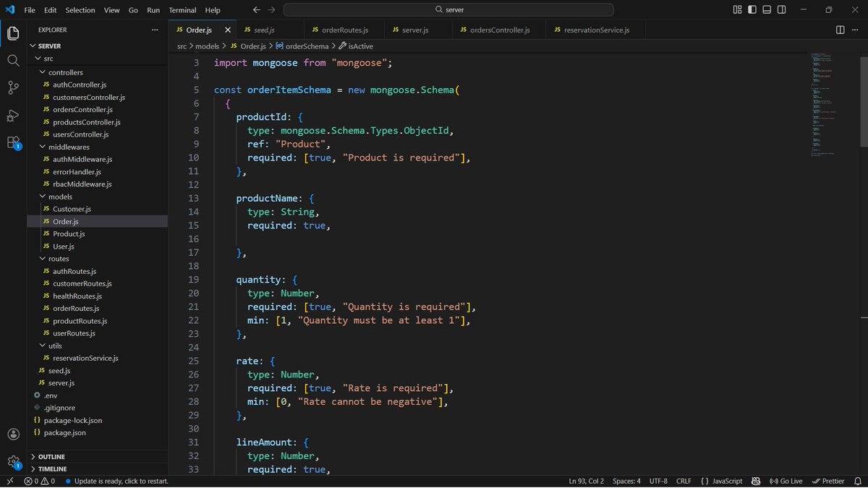Click the models breadcrumb segment
This screenshot has height=488, width=868.
pos(207,46)
